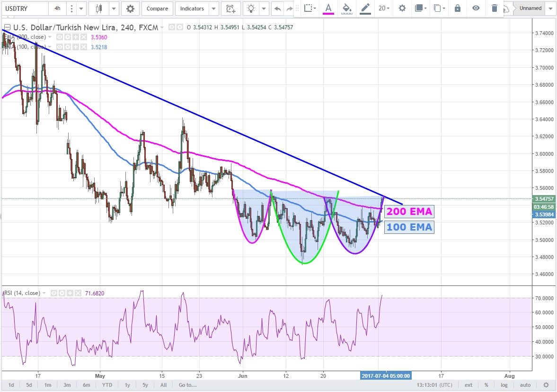Click the line color pencil tool
Screen dimensions: 557x392
coord(365,8)
